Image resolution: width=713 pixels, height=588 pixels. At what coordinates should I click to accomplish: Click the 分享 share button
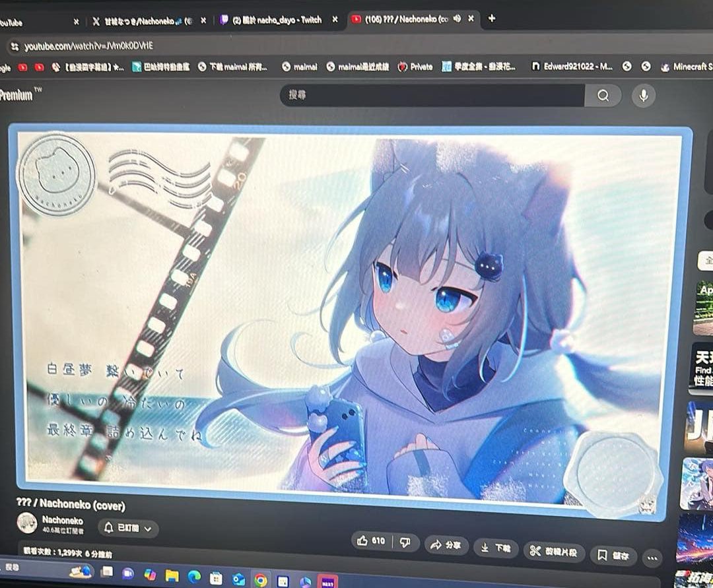pos(445,544)
